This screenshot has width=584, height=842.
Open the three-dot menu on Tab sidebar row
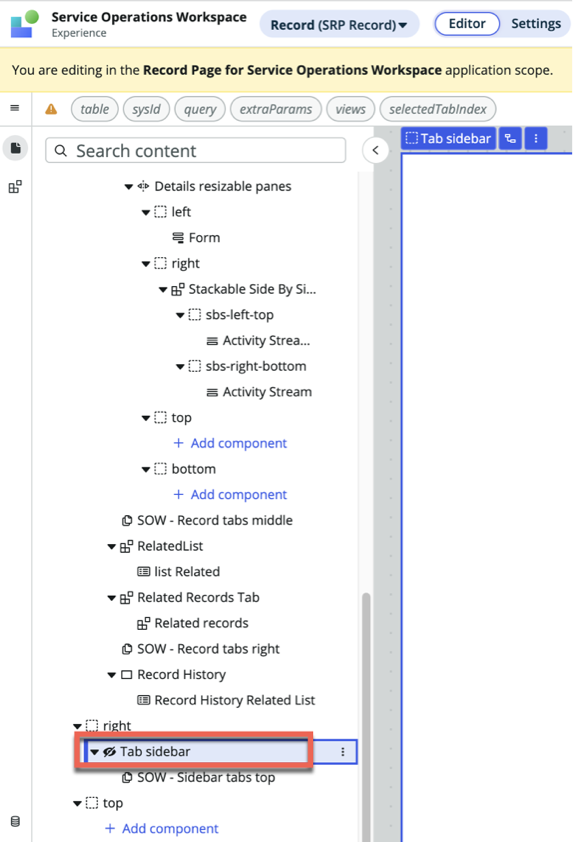point(342,752)
